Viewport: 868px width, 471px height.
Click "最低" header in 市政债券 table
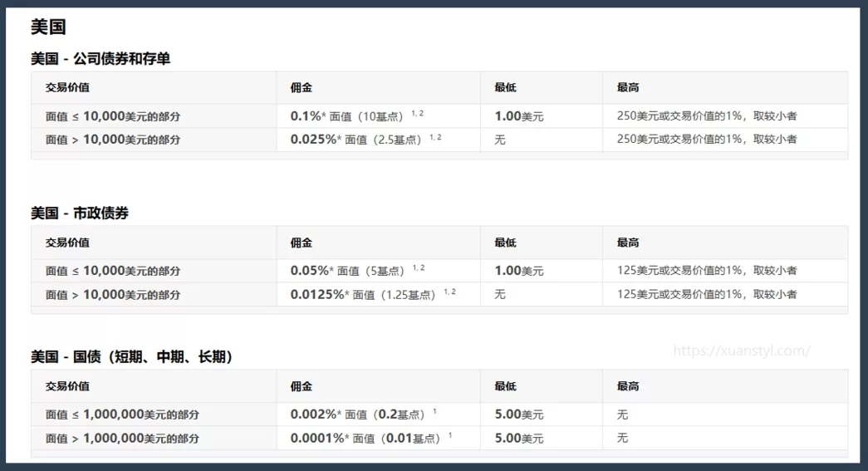click(505, 243)
